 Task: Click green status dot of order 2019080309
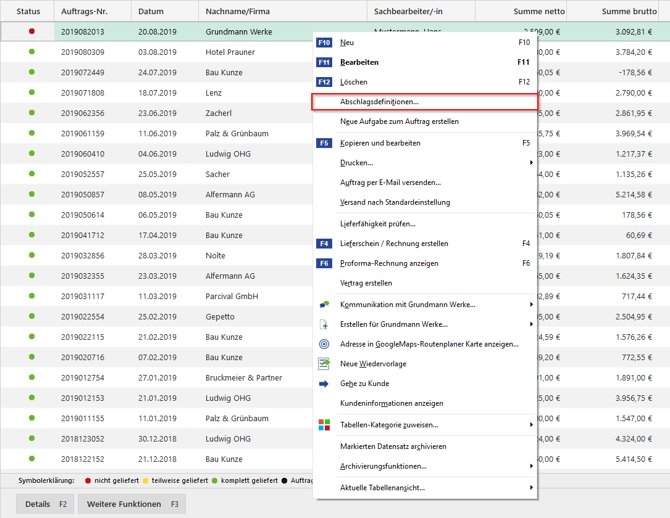[32, 52]
